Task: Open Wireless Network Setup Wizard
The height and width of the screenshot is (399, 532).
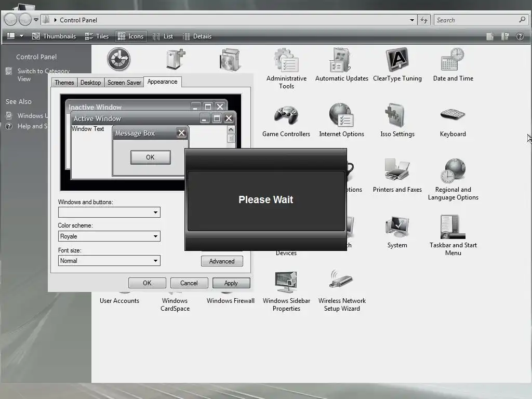Action: tap(342, 291)
